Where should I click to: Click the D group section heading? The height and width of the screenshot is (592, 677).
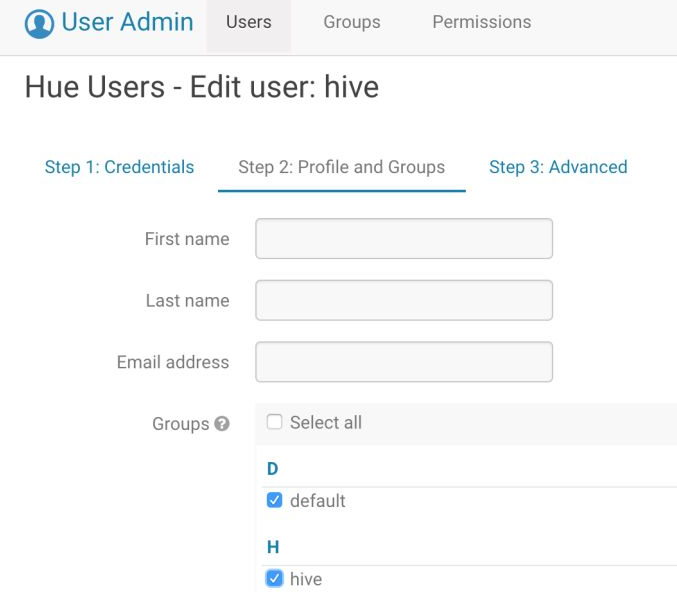[272, 469]
